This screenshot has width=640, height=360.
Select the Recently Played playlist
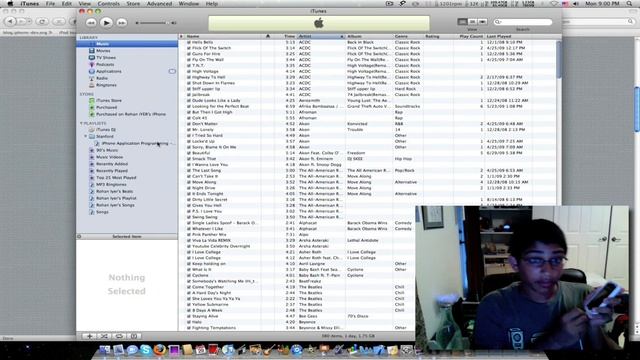pyautogui.click(x=112, y=171)
